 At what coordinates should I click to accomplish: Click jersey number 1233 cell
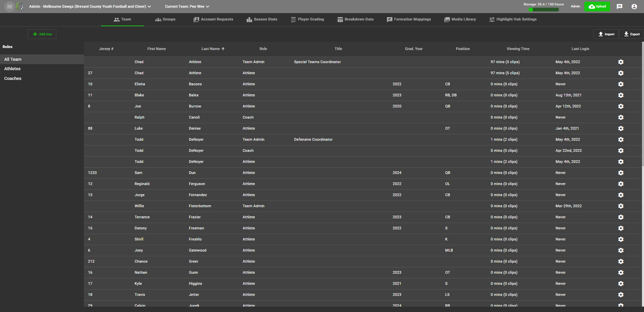coord(92,173)
